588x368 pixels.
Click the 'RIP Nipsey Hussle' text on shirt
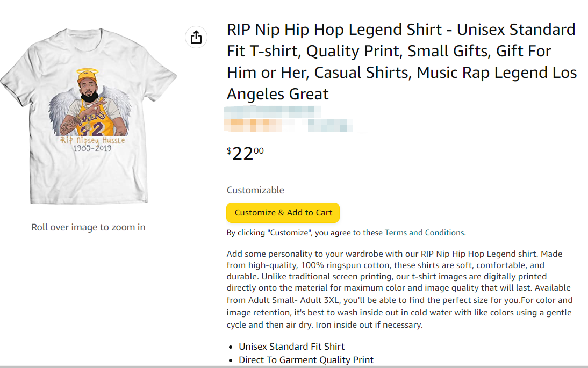[x=92, y=140]
